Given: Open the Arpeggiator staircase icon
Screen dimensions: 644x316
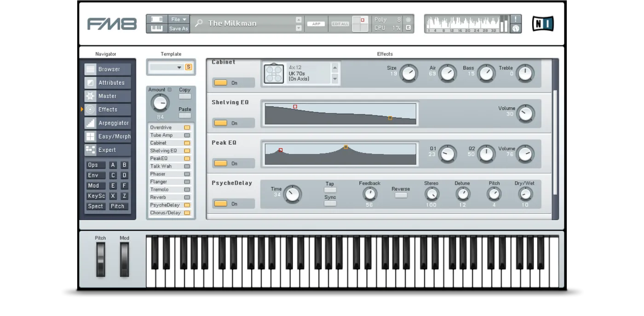Looking at the screenshot, I should [90, 123].
